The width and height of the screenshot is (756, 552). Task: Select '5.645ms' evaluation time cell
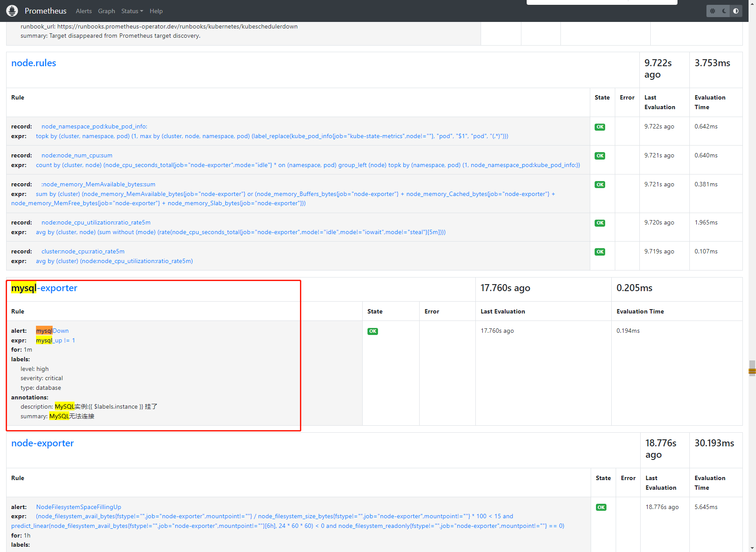[x=706, y=507]
